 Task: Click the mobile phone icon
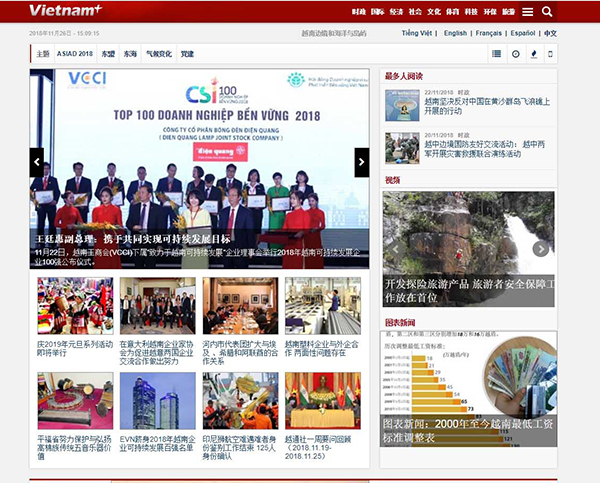coord(550,53)
